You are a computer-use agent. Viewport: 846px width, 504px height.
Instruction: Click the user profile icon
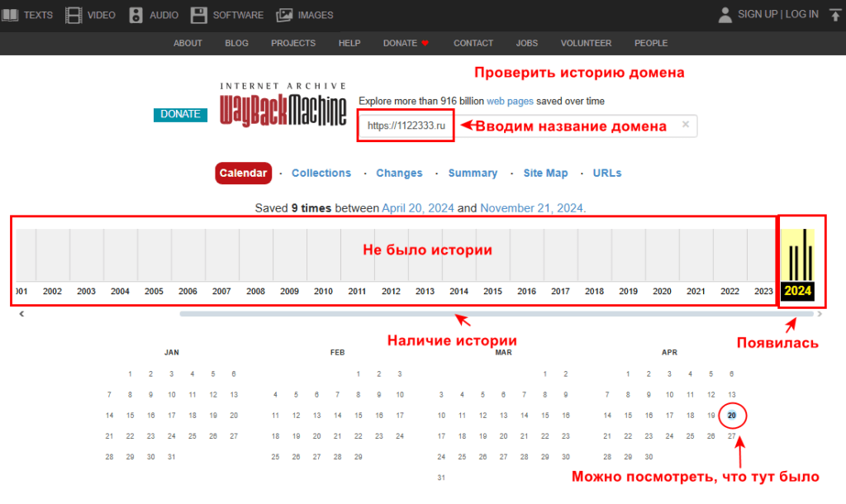point(725,15)
